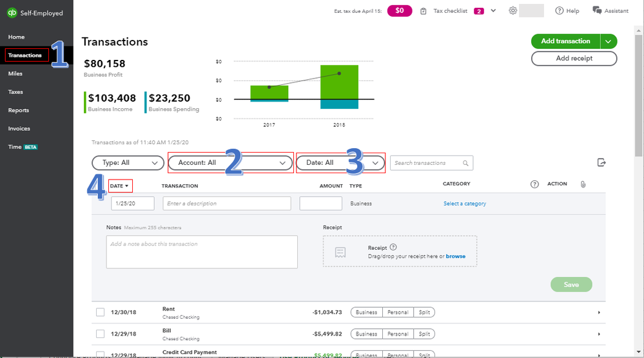The image size is (644, 358).
Task: Click the Add receipt button
Action: pos(574,58)
